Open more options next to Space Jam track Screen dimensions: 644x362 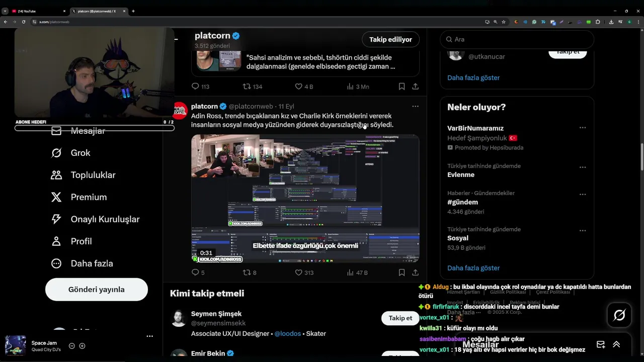(149, 336)
